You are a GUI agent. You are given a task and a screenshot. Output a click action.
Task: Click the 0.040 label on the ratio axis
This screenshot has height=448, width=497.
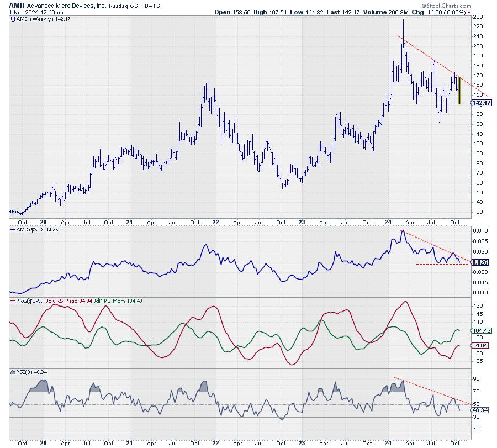coord(480,230)
